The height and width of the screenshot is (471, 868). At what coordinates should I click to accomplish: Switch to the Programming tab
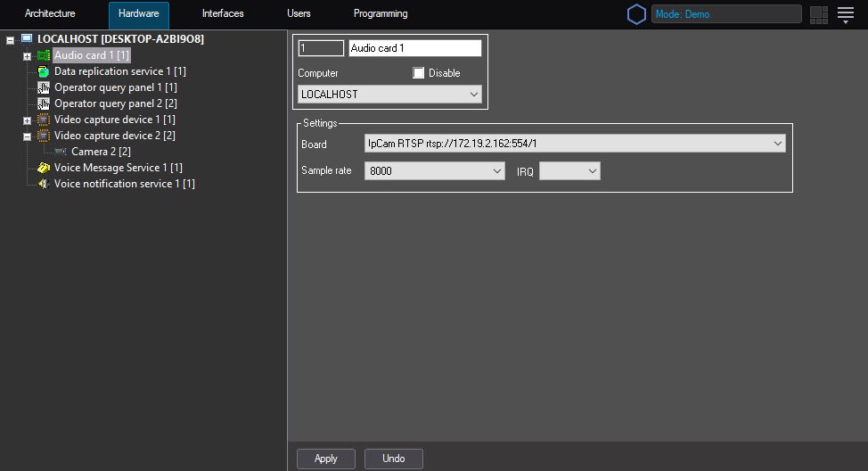point(381,14)
